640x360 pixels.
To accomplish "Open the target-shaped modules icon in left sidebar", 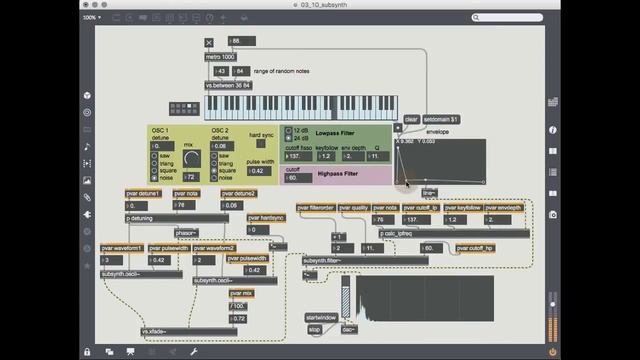I will point(87,113).
